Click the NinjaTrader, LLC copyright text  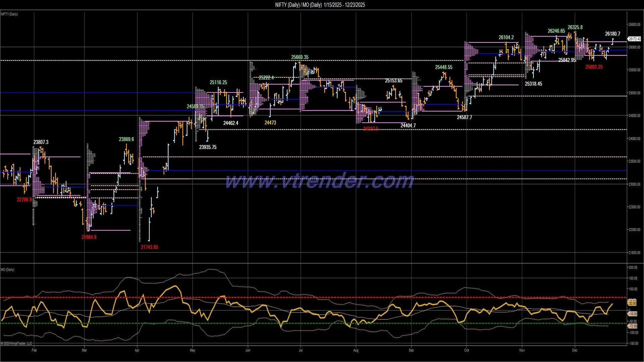(x=16, y=343)
